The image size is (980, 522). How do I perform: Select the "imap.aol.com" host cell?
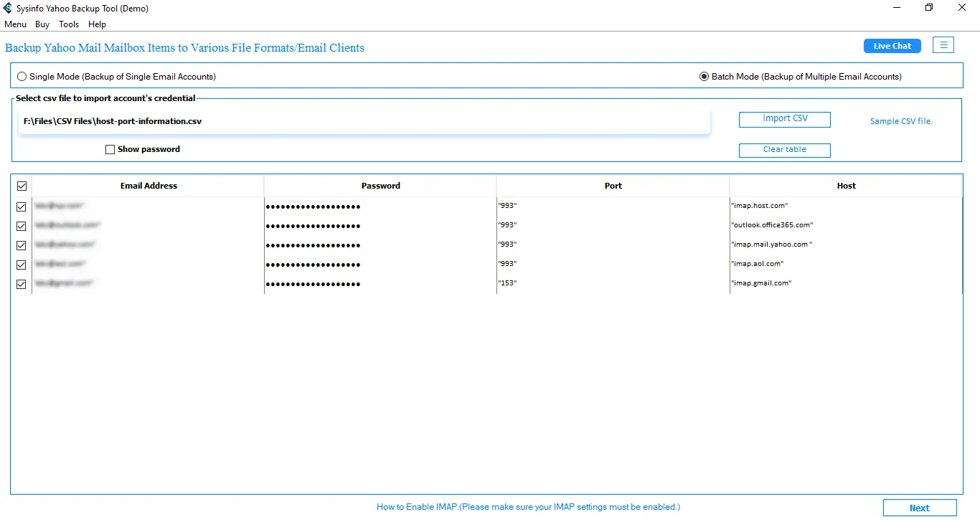[x=847, y=264]
